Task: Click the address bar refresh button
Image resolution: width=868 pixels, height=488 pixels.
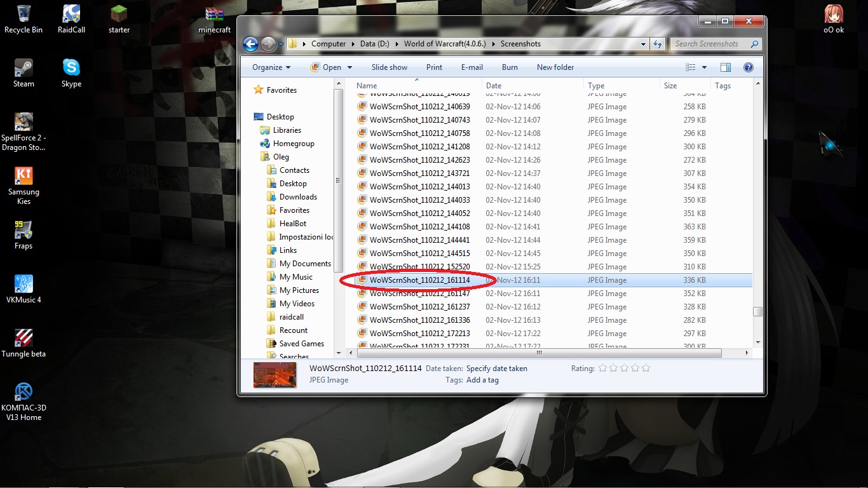Action: click(658, 44)
